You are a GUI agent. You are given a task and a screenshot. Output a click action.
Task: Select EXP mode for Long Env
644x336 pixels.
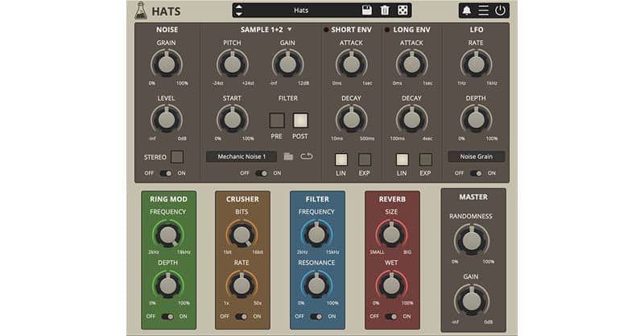click(x=426, y=160)
